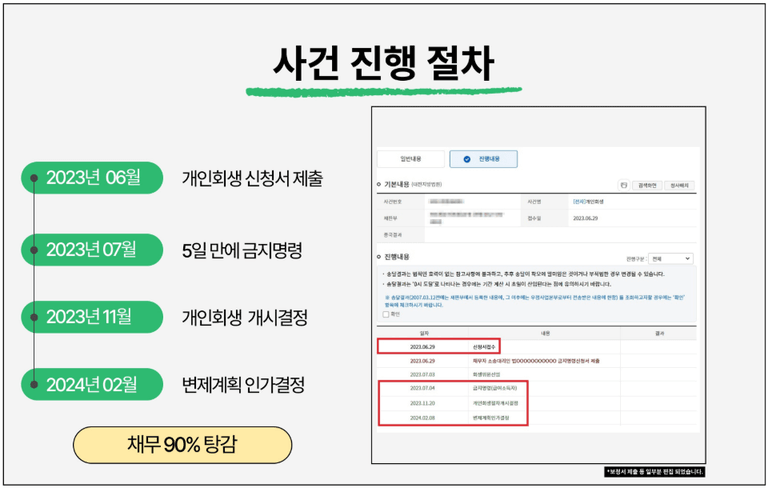Check the 확인 checkbox
Image resolution: width=768 pixels, height=488 pixels.
pos(387,313)
